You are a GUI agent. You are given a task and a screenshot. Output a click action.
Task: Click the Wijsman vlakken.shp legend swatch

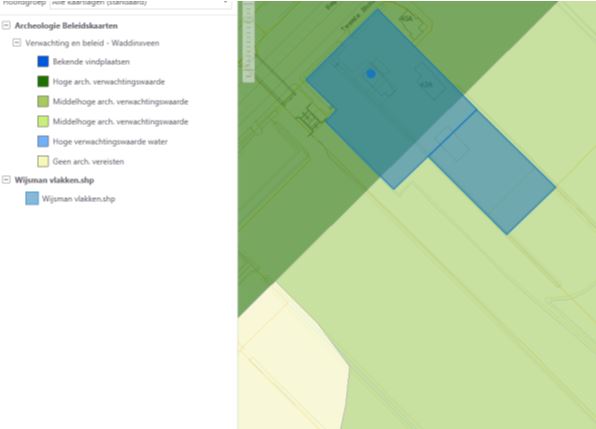[x=32, y=198]
